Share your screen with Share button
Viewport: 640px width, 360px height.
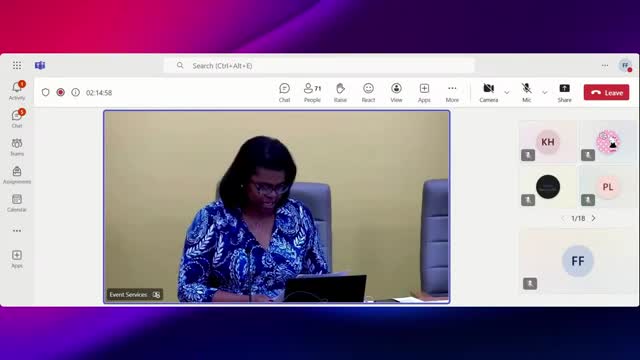tap(564, 93)
